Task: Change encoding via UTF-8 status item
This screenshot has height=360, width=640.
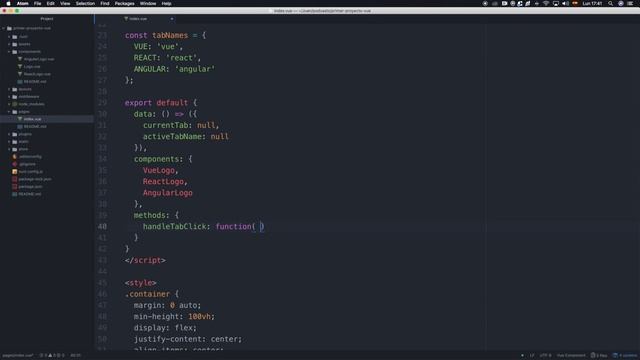Action: (545, 356)
